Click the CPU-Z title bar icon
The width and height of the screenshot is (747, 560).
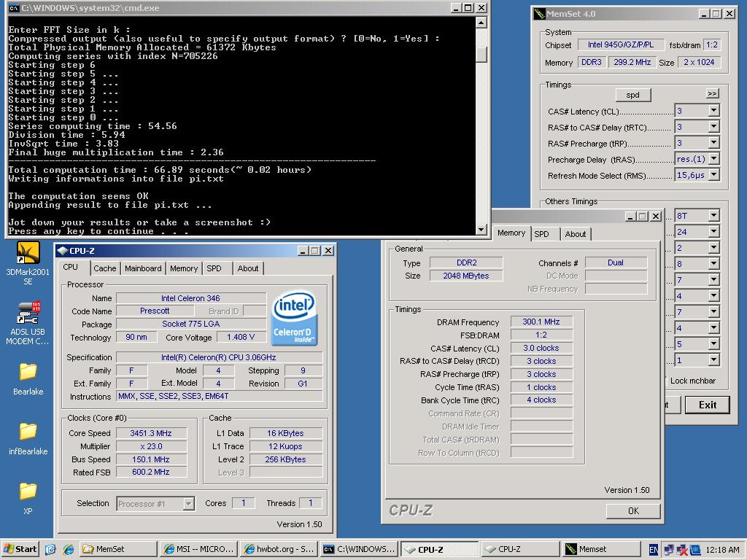click(x=62, y=251)
